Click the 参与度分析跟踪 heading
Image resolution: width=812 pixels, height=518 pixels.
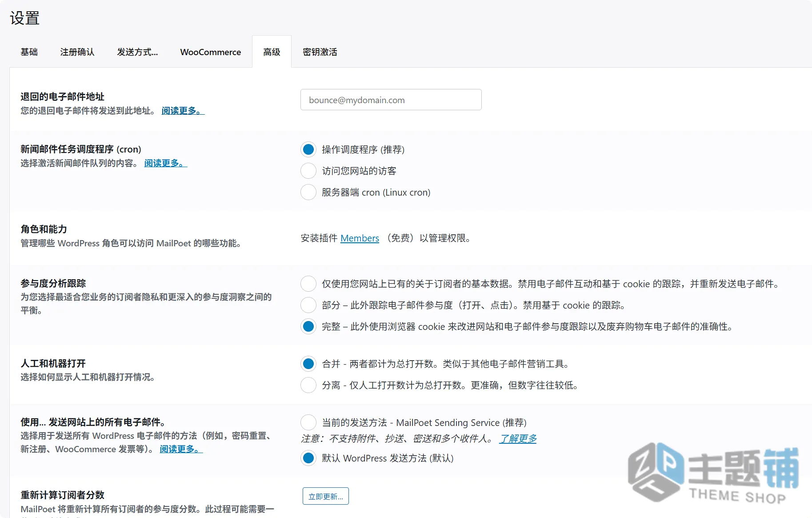click(x=53, y=283)
